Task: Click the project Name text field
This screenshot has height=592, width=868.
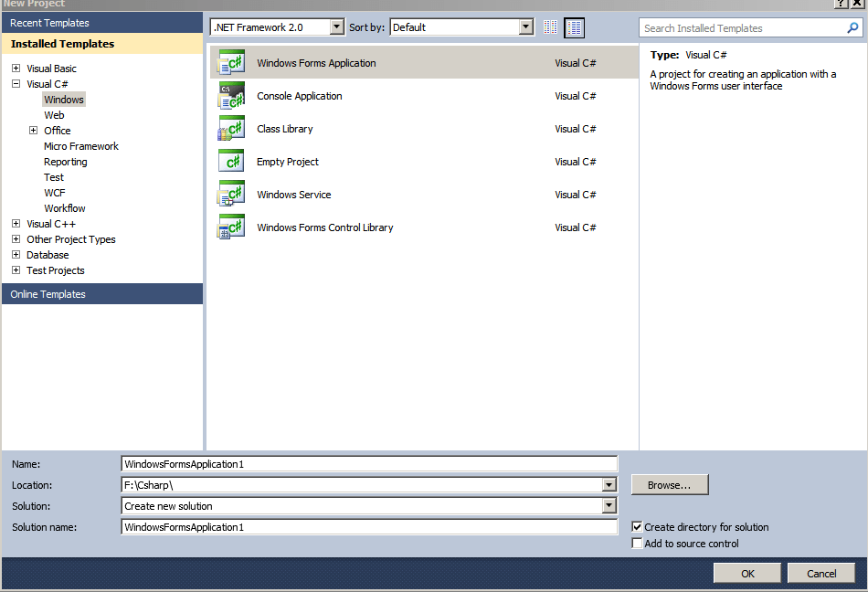Action: 369,464
